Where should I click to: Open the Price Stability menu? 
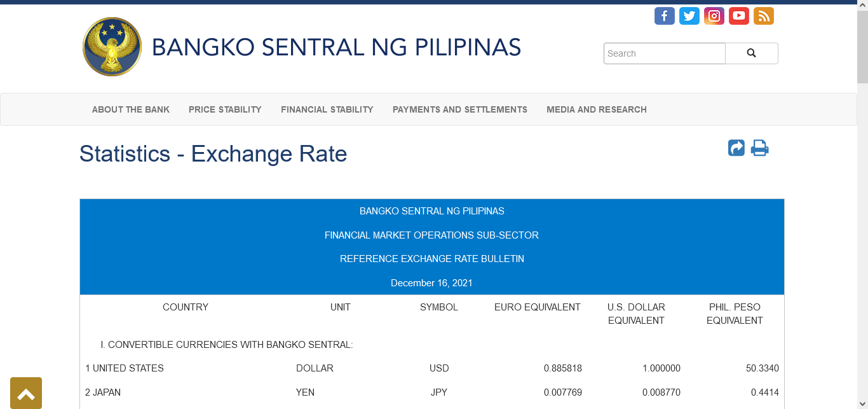(225, 109)
